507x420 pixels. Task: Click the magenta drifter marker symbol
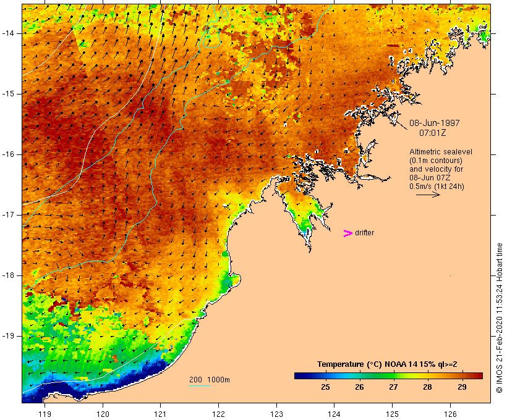[x=348, y=233]
